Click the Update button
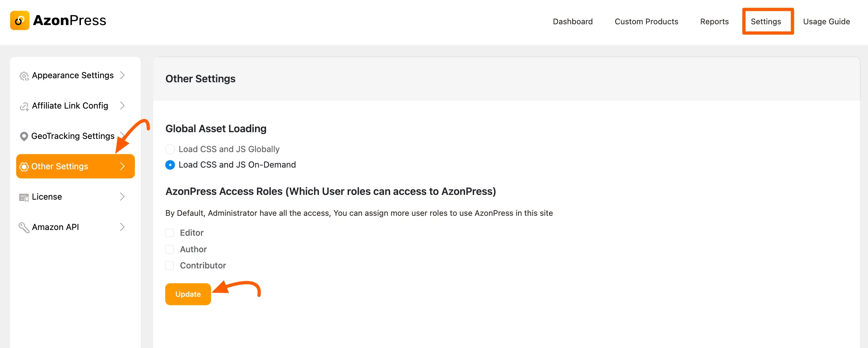 (188, 294)
